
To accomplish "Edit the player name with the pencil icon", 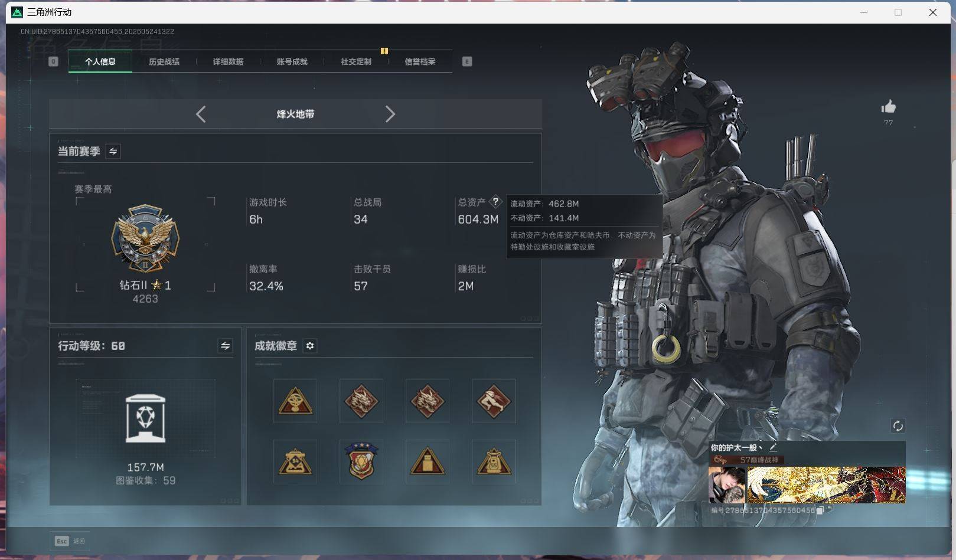I will point(773,447).
